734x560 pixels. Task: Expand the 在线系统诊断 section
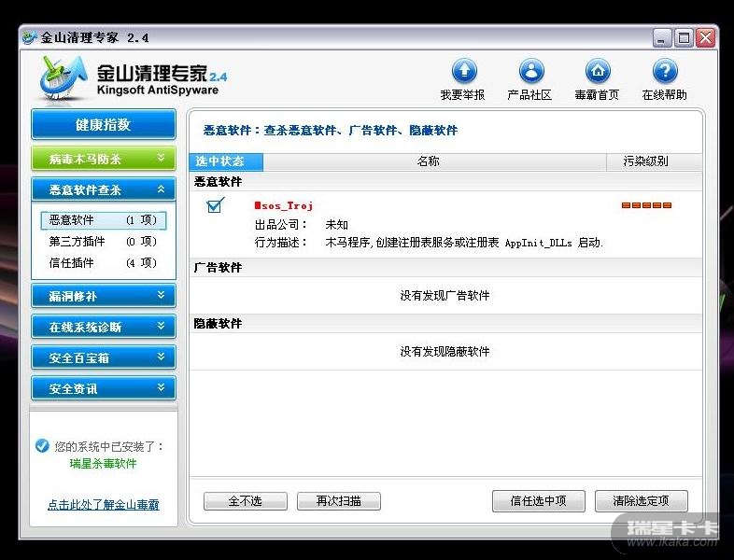tap(104, 327)
